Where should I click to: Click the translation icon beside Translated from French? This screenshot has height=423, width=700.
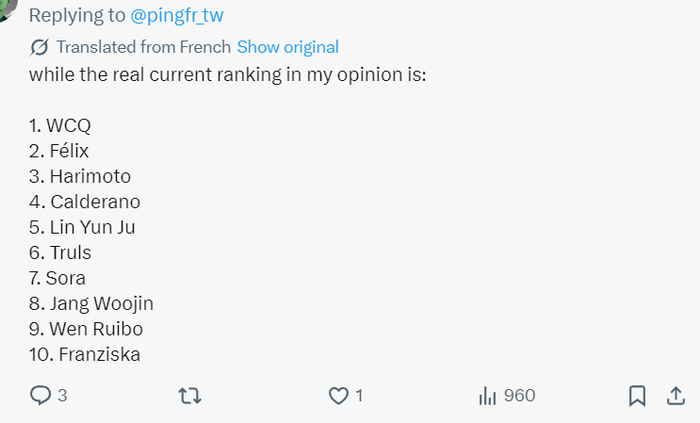(x=40, y=47)
